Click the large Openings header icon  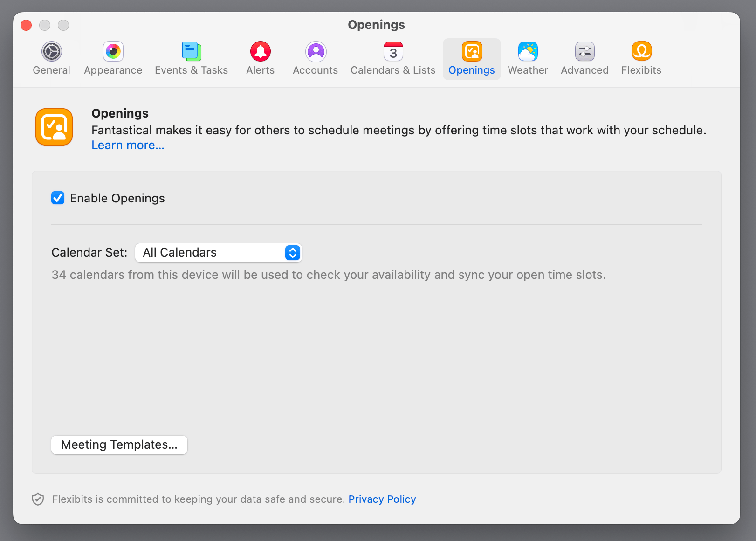point(54,127)
